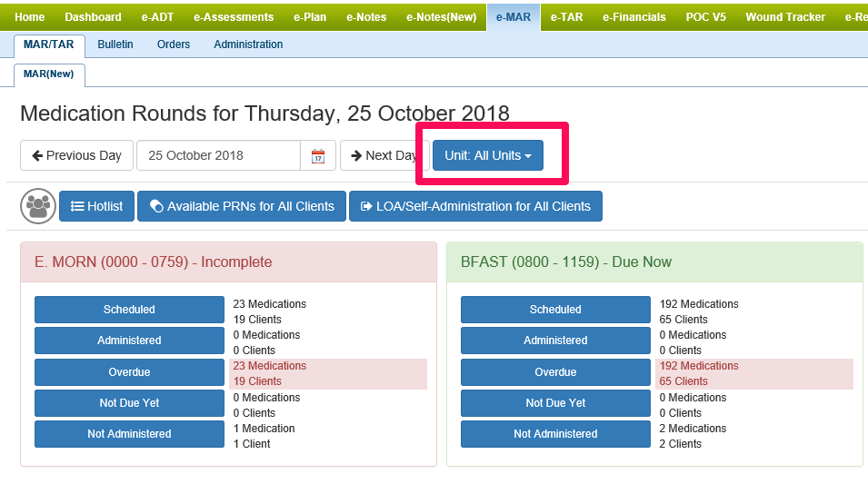Show Not Administered in E. MORN round
The height and width of the screenshot is (484, 868).
(129, 434)
